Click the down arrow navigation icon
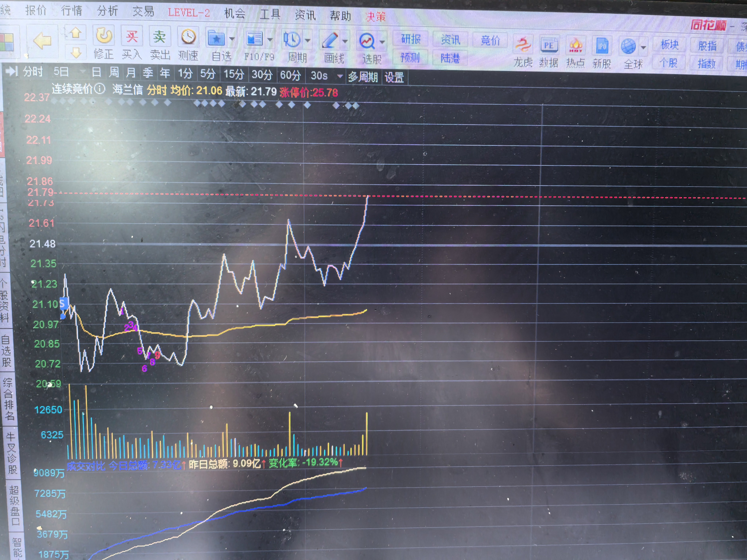Image resolution: width=747 pixels, height=560 pixels. point(76,52)
